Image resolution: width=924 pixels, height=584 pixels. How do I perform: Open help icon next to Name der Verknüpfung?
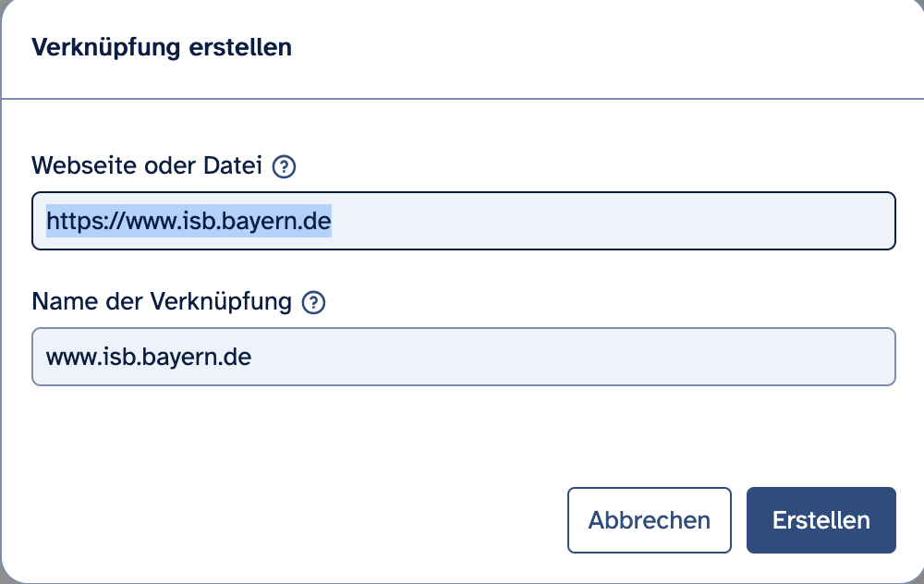coord(315,302)
